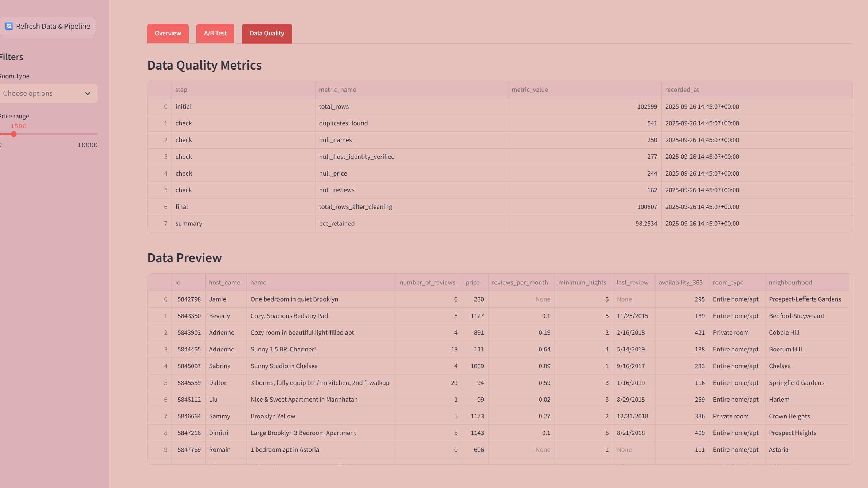Click host name Dalton
Image resolution: width=868 pixels, height=488 pixels.
[226, 383]
